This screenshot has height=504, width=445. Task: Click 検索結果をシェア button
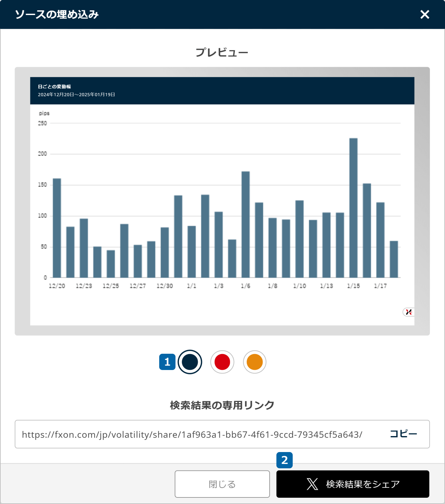click(353, 484)
